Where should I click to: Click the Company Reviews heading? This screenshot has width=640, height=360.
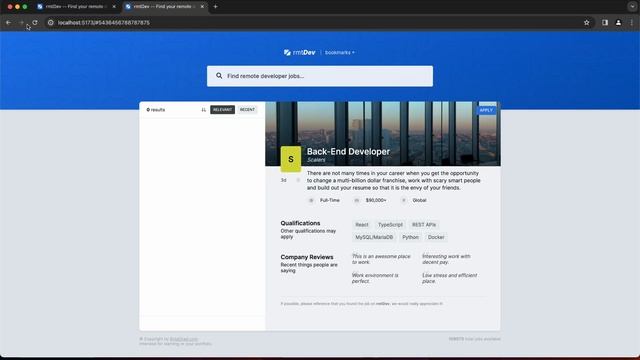click(307, 257)
